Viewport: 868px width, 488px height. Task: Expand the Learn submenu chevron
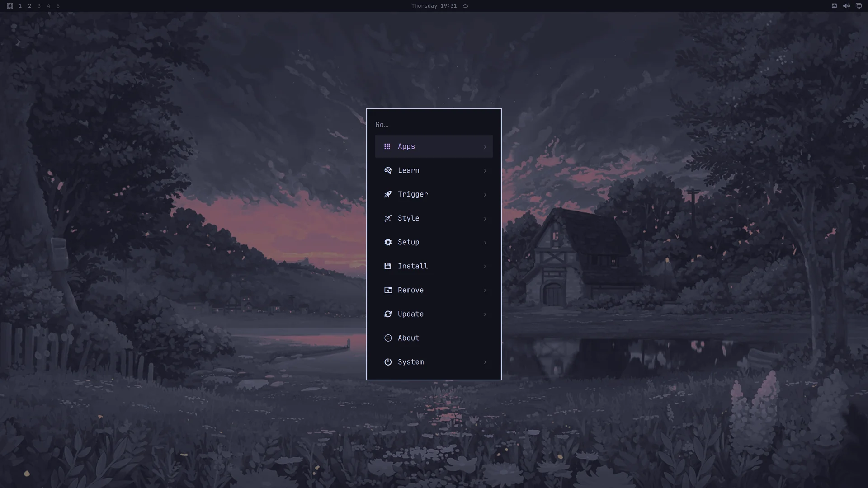485,171
